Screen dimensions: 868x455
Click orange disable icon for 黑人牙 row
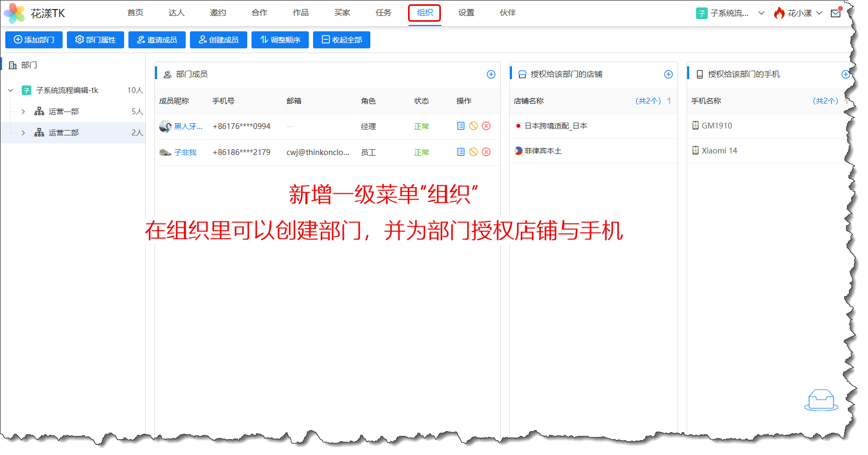click(473, 126)
